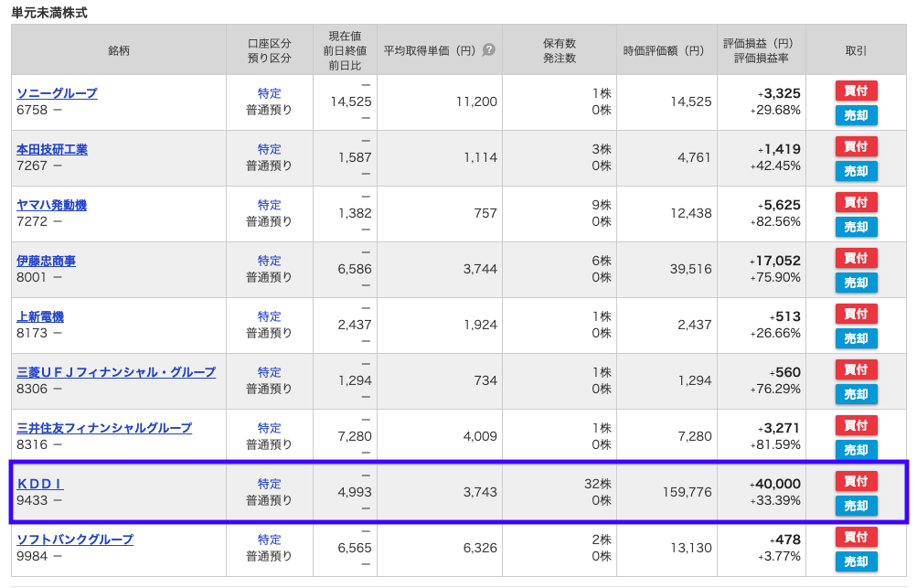Click 特定 in the ソニーグループ row

click(x=269, y=93)
